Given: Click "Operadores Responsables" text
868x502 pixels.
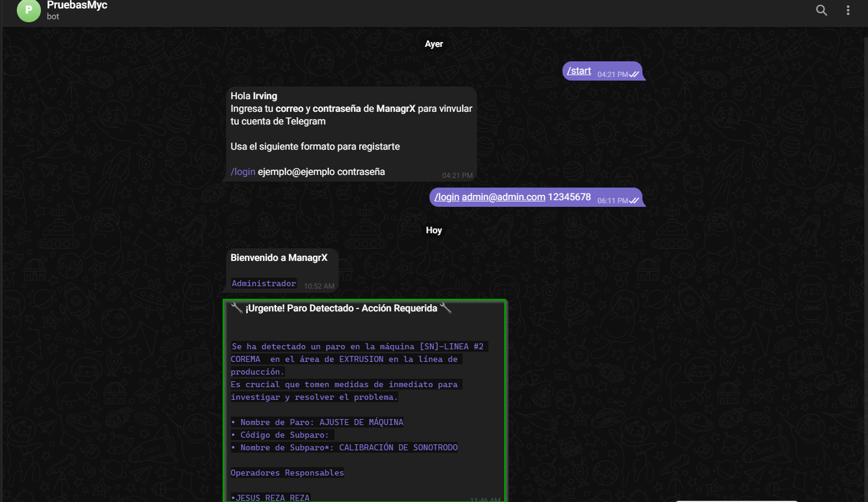Looking at the screenshot, I should pyautogui.click(x=287, y=473).
